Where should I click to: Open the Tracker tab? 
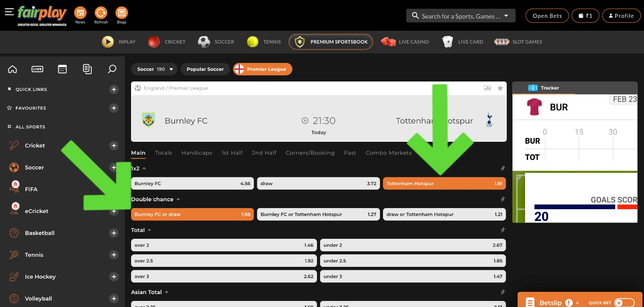544,88
